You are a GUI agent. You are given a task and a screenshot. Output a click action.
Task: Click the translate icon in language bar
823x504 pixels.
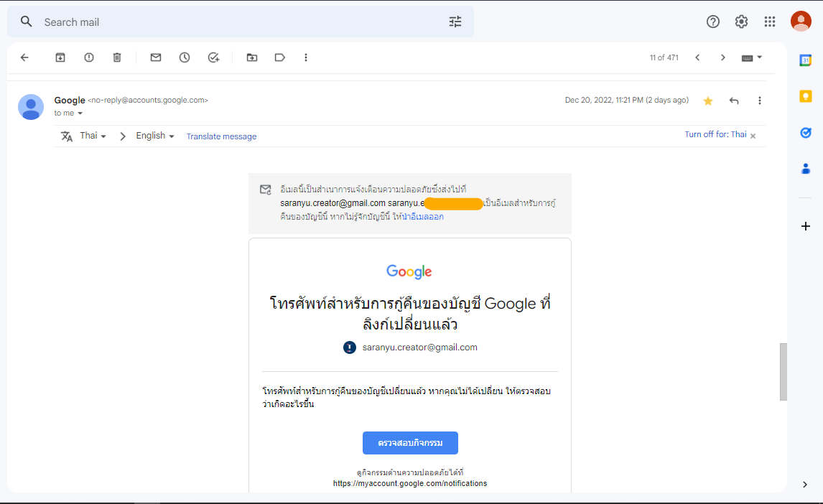[x=67, y=136]
